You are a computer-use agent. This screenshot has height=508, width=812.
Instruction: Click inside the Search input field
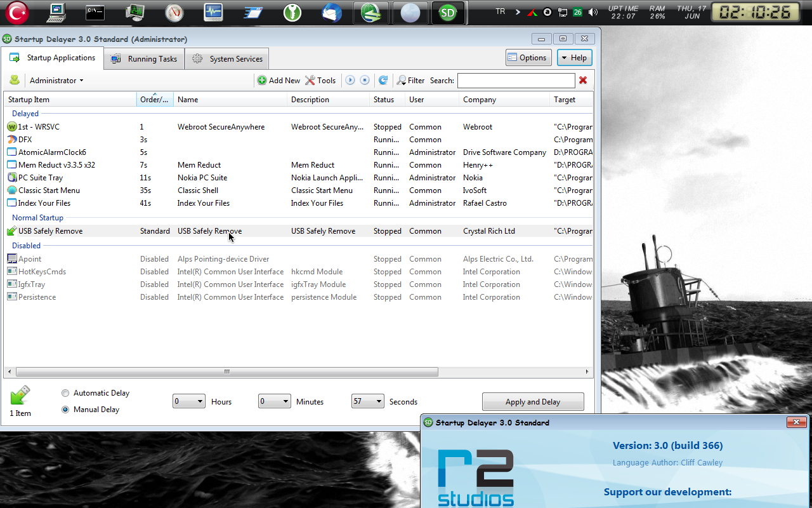(x=516, y=81)
